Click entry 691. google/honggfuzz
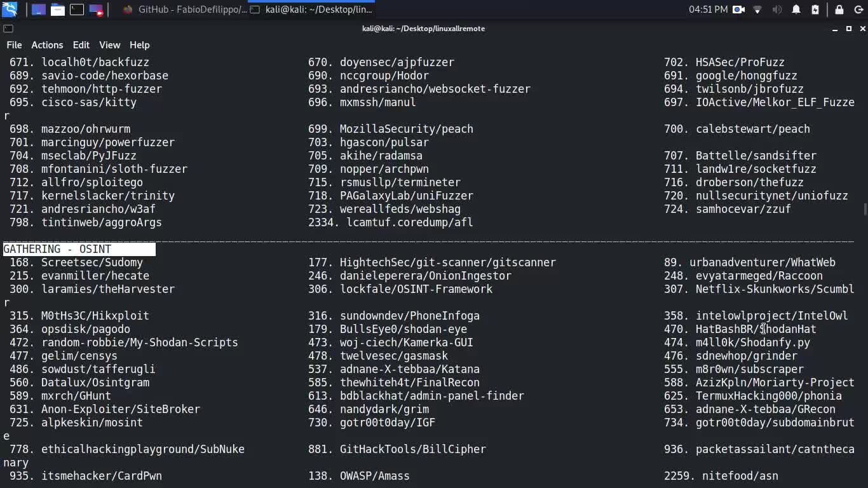Screen dimensions: 868x488 [x=731, y=76]
